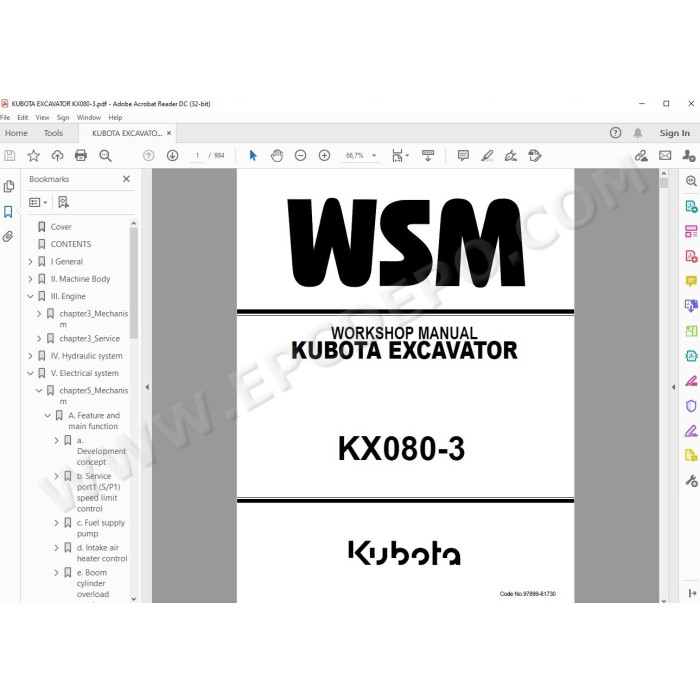Screen dimensions: 700x700
Task: Click the stamp tool icon
Action: (x=534, y=155)
